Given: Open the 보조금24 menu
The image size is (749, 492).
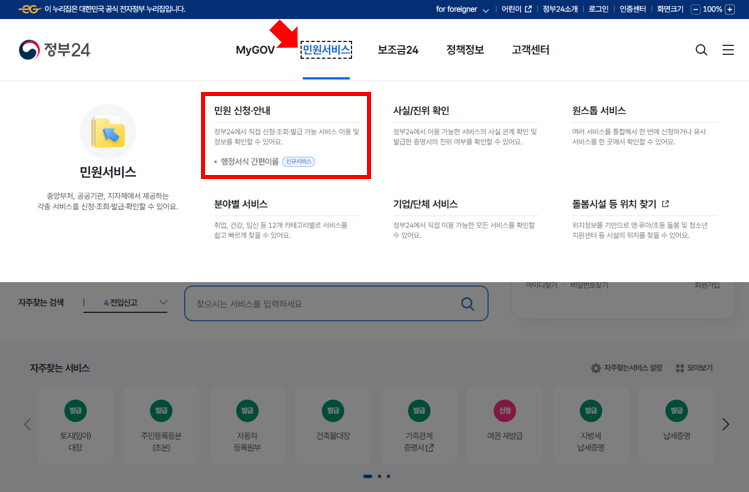Looking at the screenshot, I should 398,50.
